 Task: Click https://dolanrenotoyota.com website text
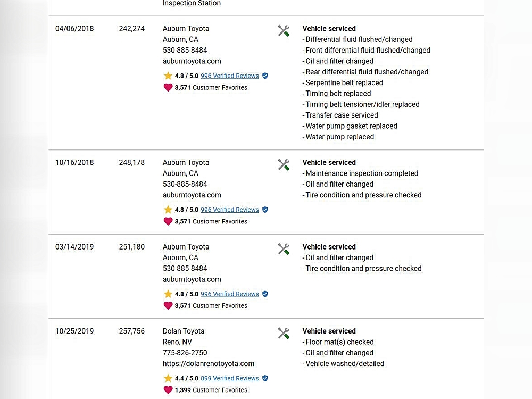(209, 363)
